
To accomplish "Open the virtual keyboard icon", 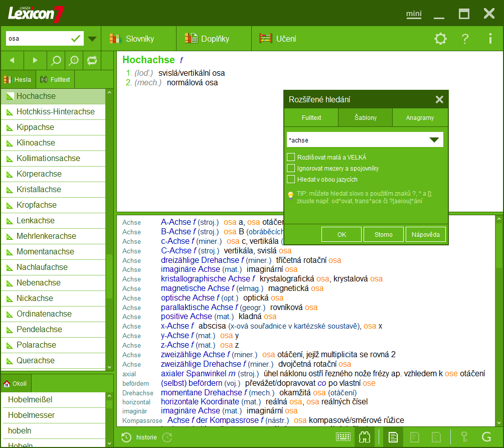I will [343, 437].
